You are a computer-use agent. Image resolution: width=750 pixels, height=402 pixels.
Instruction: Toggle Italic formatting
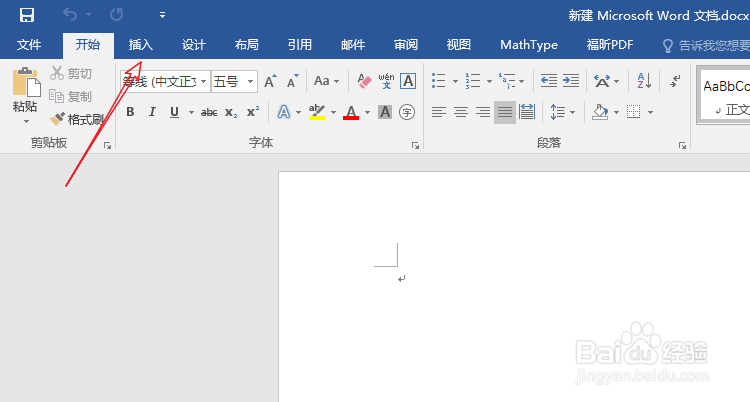152,112
